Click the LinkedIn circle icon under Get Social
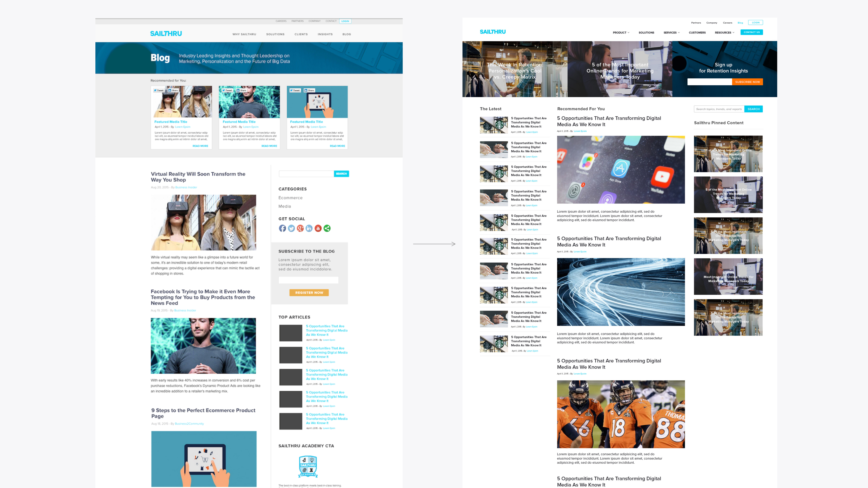This screenshot has width=868, height=488. [309, 228]
